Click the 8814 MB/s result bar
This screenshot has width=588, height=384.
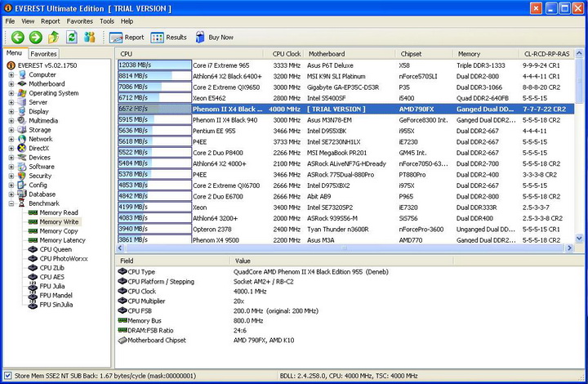tap(154, 76)
